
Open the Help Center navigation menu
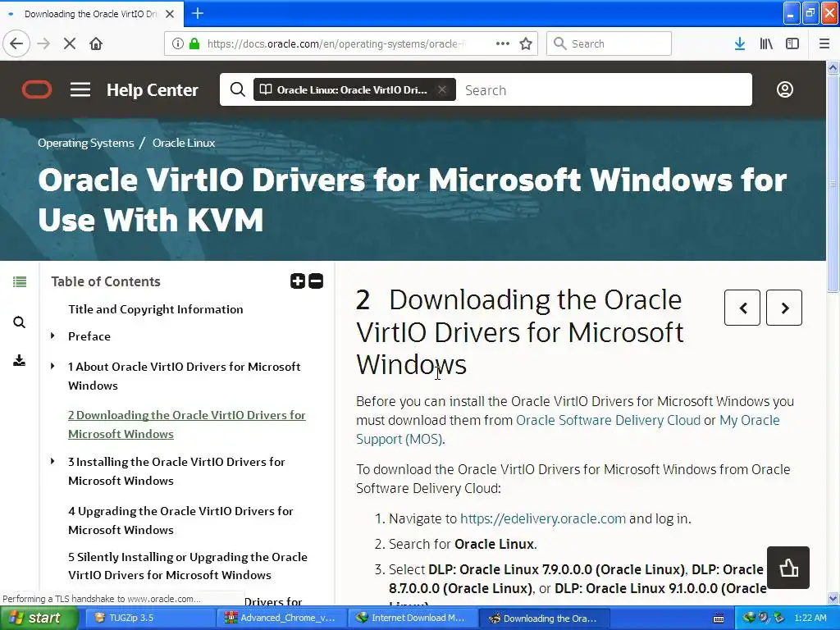coord(80,89)
